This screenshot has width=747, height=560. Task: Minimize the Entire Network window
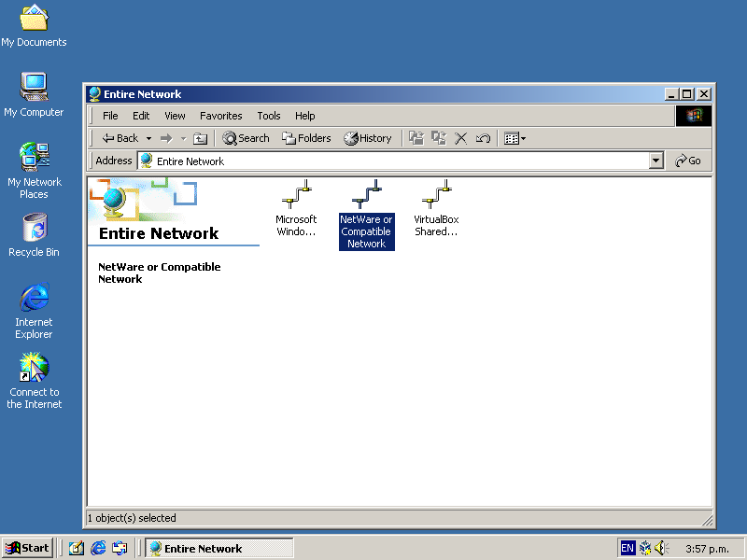point(671,94)
